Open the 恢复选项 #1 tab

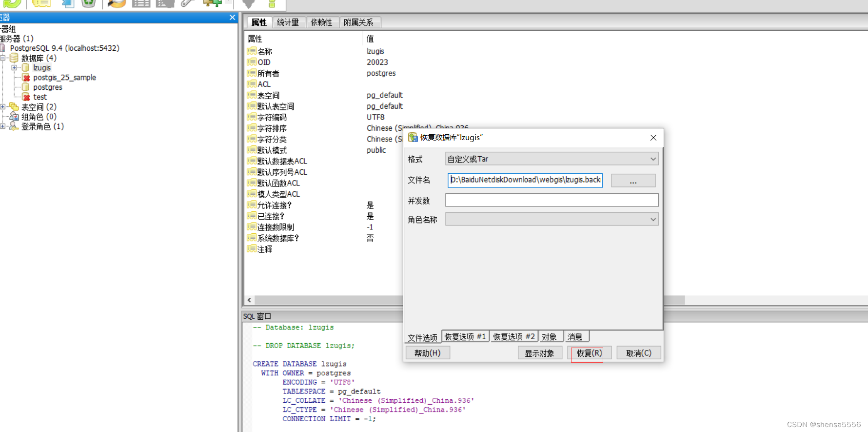point(465,336)
